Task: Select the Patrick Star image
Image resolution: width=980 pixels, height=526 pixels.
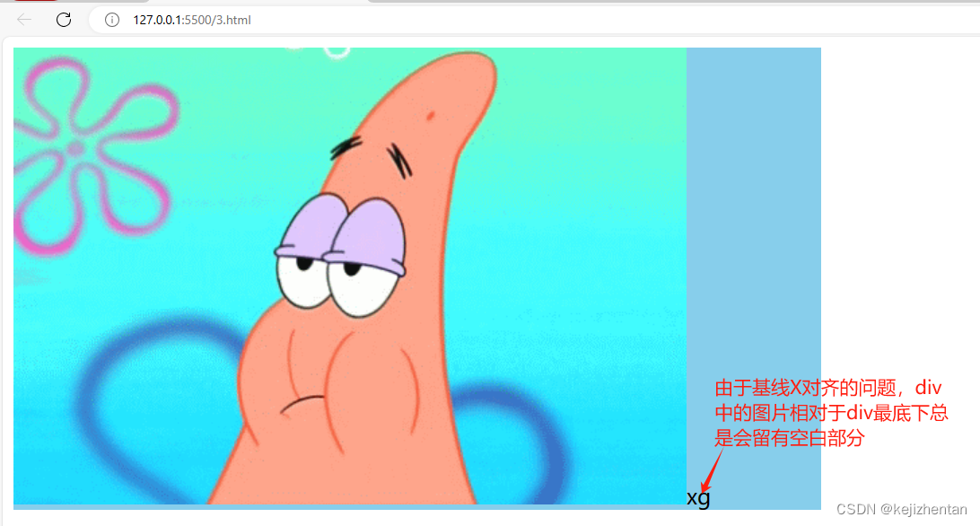Action: (350, 276)
